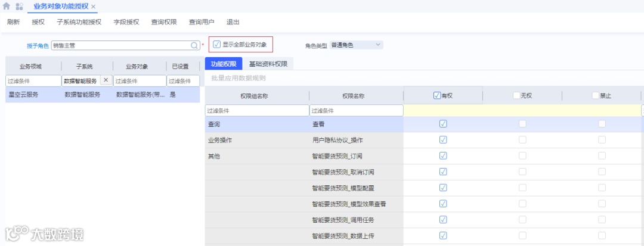
Task: Click the 权限组名称 column header
Action: point(255,96)
